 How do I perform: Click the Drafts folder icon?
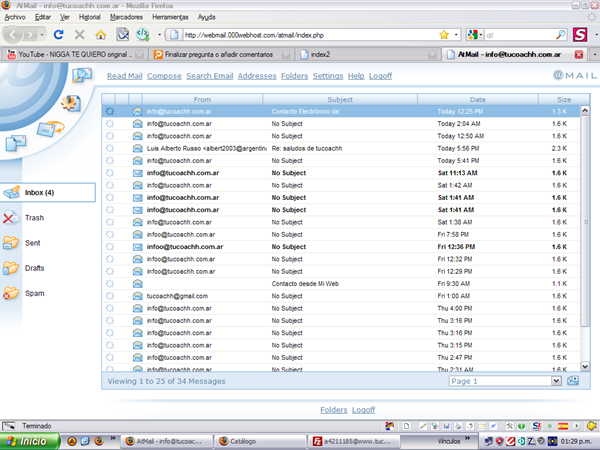pyautogui.click(x=10, y=268)
